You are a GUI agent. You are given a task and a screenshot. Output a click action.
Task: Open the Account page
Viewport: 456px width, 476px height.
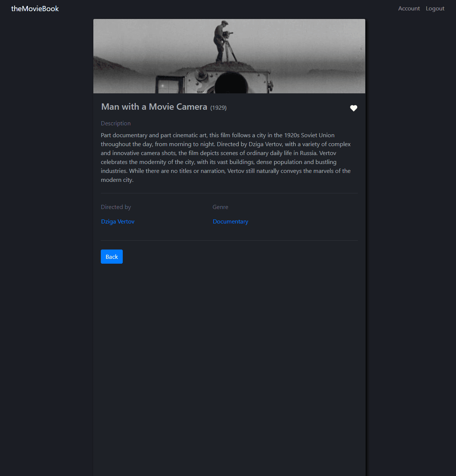409,9
